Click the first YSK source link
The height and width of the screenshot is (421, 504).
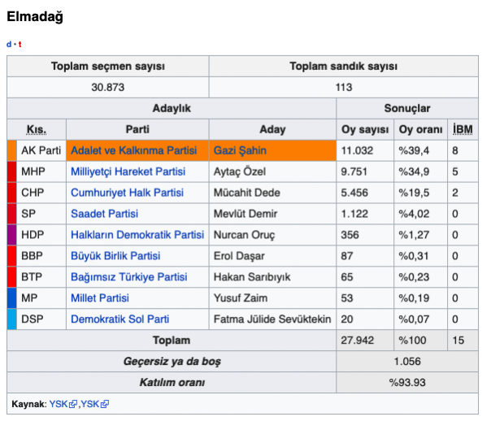click(x=59, y=404)
